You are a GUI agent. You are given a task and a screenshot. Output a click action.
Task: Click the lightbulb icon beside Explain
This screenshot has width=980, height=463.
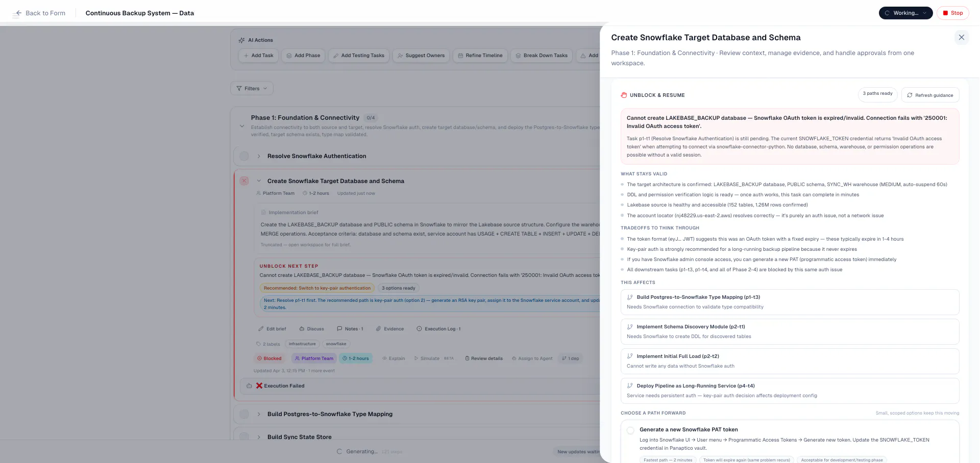coord(384,358)
